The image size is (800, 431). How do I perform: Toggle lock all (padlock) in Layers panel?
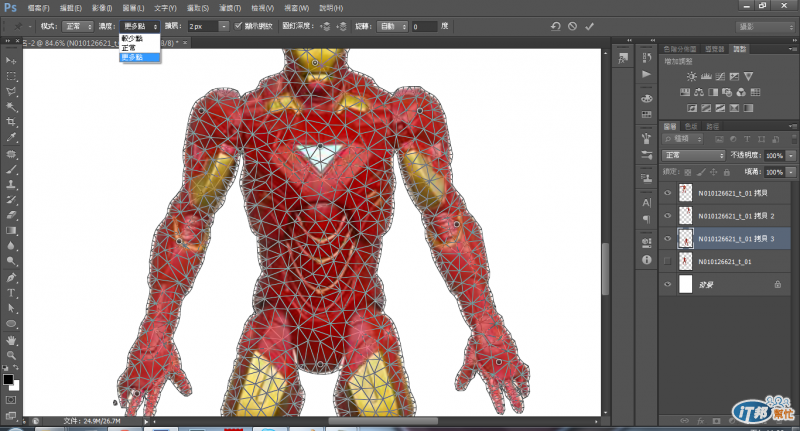point(727,172)
